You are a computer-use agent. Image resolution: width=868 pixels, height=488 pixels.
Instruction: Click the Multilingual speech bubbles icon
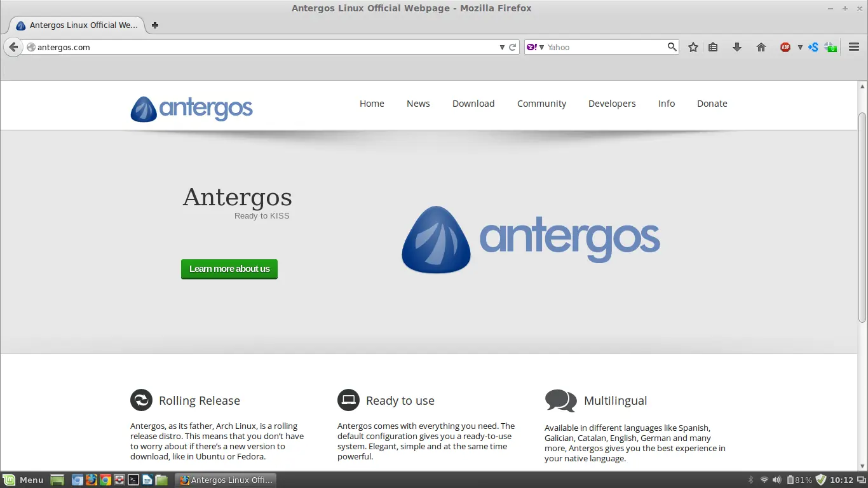pos(560,401)
